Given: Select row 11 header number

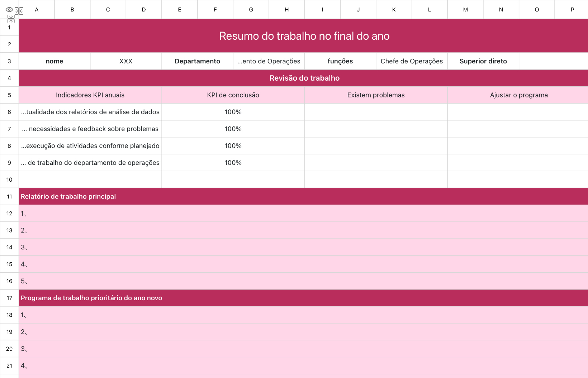Looking at the screenshot, I should [9, 196].
